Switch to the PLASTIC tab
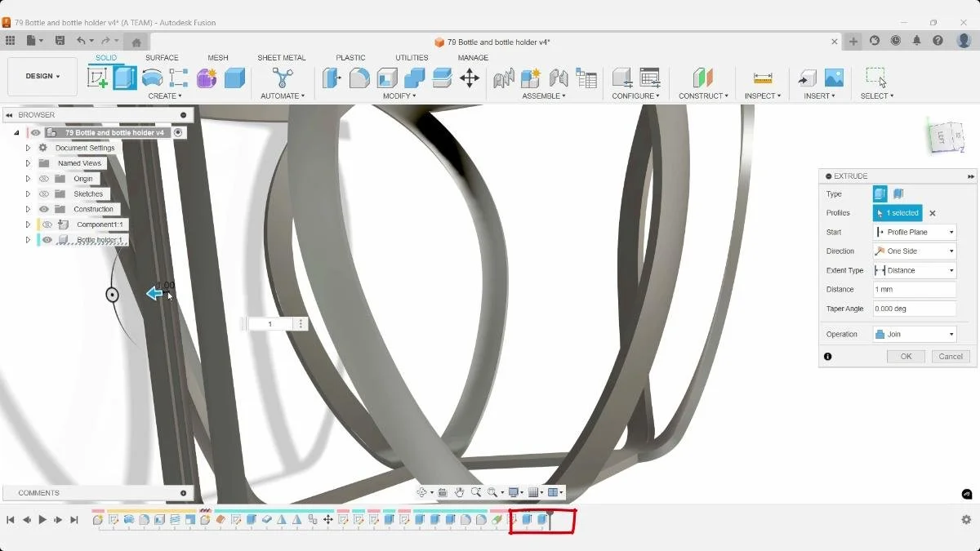 tap(350, 58)
